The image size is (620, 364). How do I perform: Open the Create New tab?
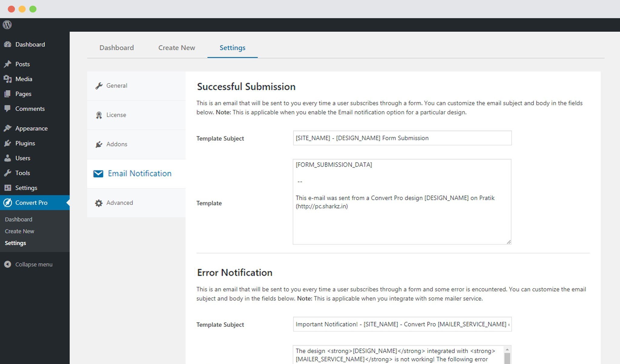click(177, 48)
